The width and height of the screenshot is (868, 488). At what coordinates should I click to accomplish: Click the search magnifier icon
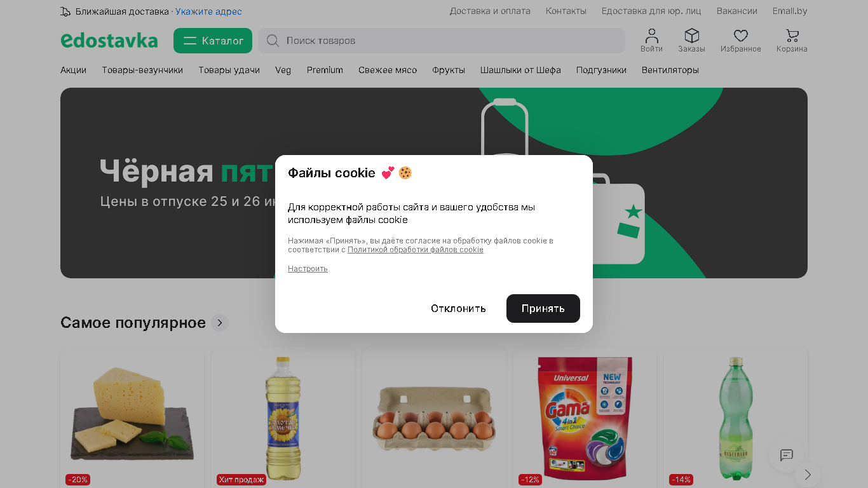coord(273,41)
